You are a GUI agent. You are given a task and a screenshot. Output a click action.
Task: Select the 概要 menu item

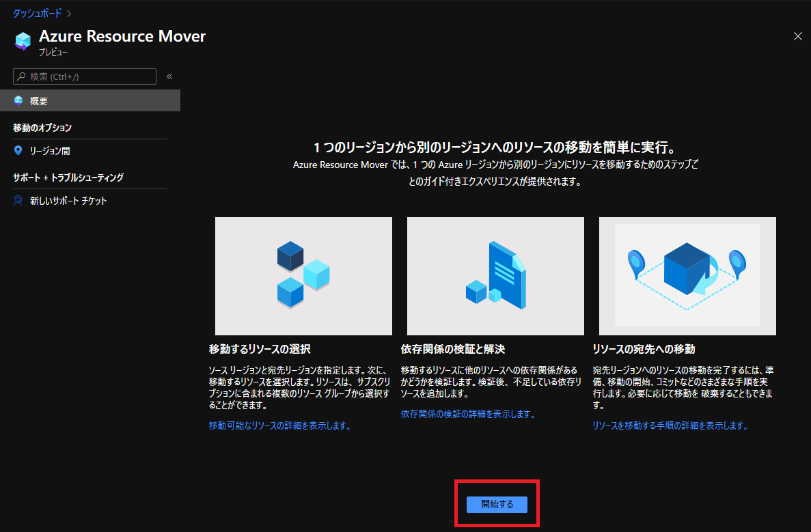click(x=90, y=101)
